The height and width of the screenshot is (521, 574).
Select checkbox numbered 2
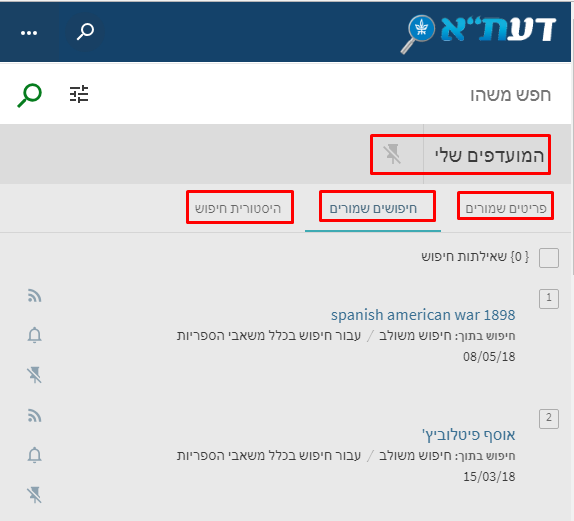(x=549, y=418)
